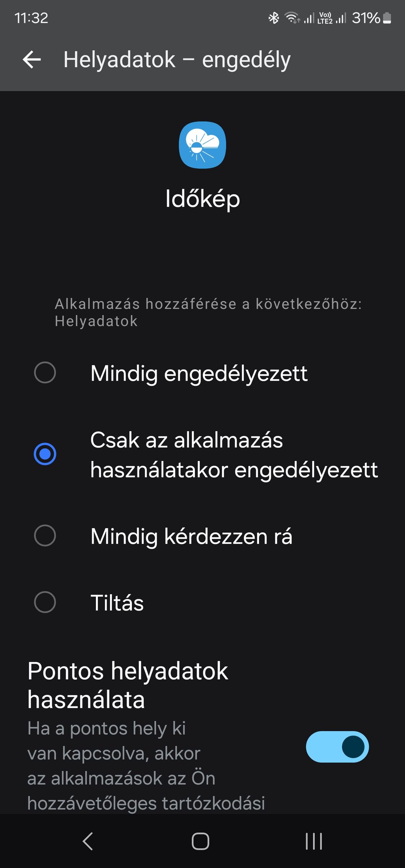The width and height of the screenshot is (405, 868).
Task: Open the recent apps navigation button
Action: (314, 841)
